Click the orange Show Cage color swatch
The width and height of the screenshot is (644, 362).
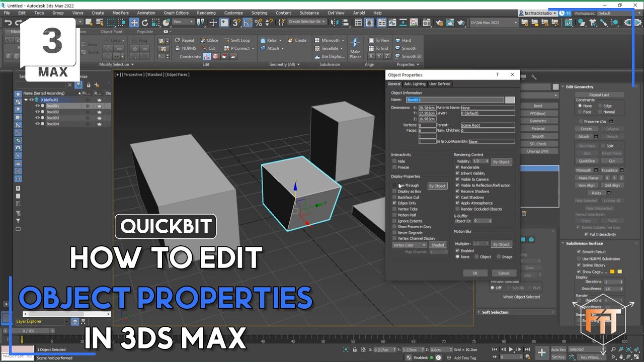click(613, 271)
